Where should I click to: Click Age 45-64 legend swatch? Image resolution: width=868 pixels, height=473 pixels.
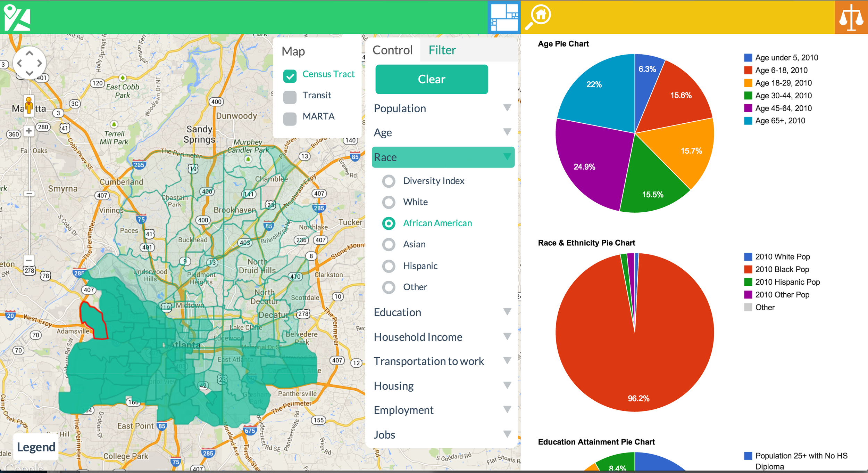point(748,108)
